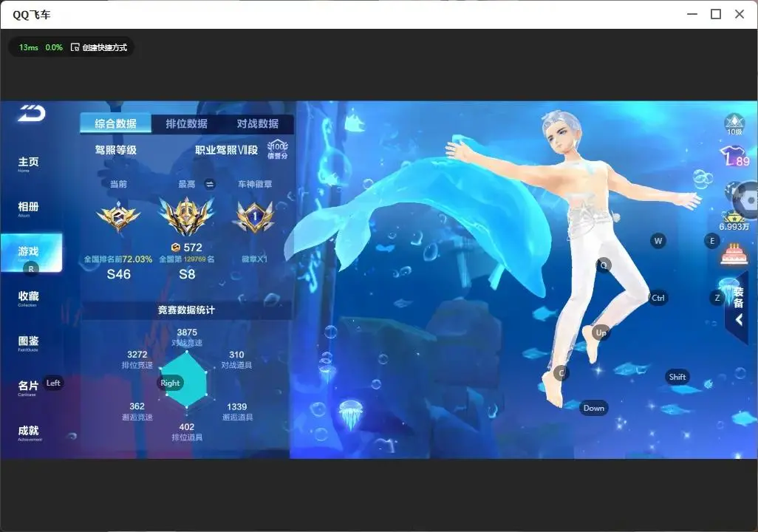Click the 全国第129769名 ranking text
Screen dimensions: 758x532
coord(187,259)
